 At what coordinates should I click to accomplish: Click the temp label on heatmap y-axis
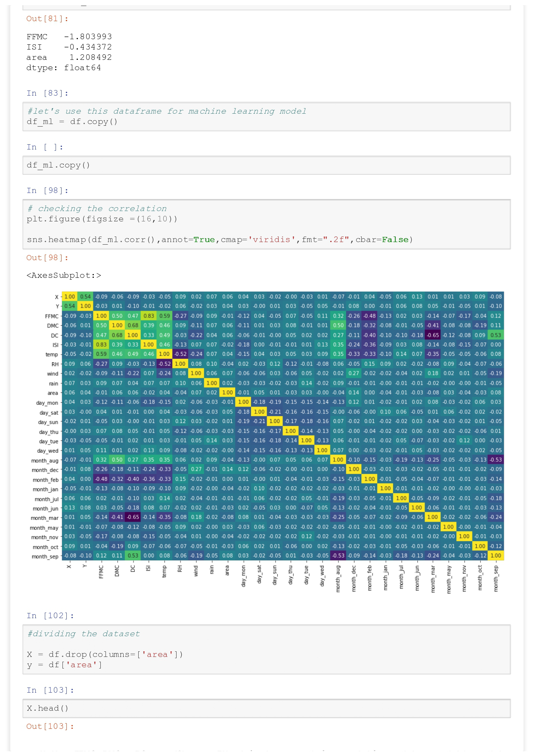coord(52,355)
